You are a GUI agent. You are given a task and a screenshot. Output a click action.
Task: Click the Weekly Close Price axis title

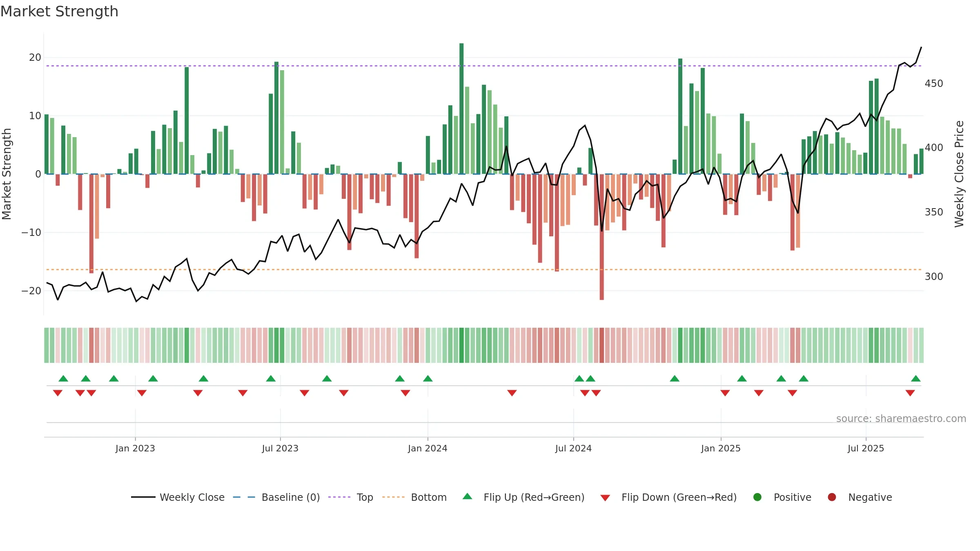(x=959, y=174)
